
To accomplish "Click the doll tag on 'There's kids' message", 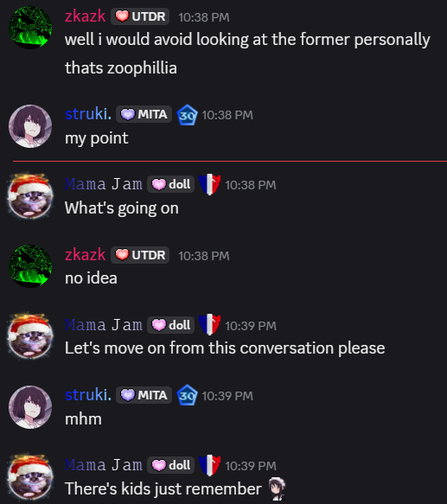I will pos(171,465).
